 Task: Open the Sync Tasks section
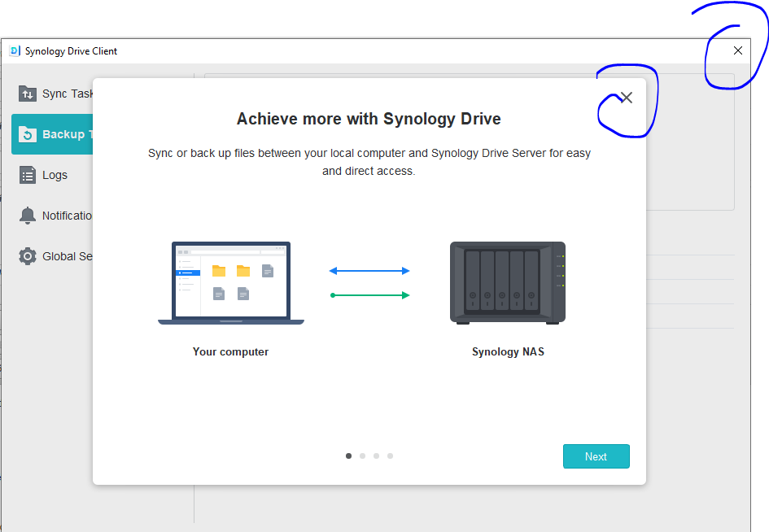pyautogui.click(x=53, y=94)
